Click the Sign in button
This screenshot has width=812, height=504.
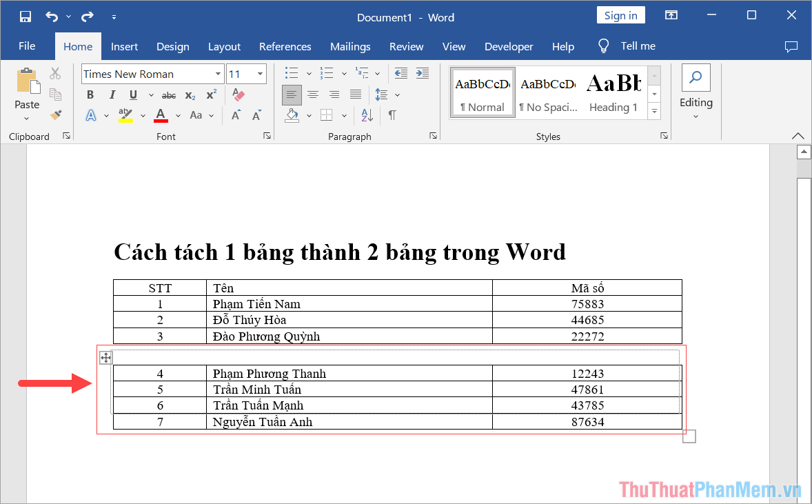point(620,14)
